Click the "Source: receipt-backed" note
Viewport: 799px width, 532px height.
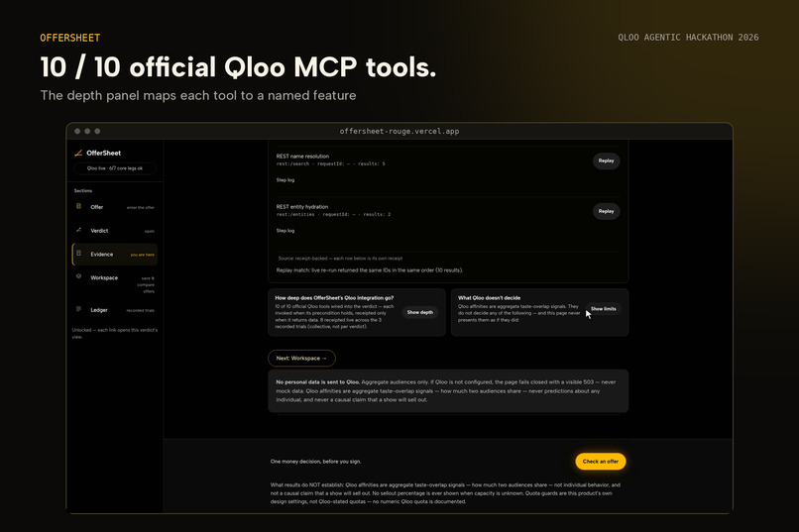pyautogui.click(x=340, y=259)
